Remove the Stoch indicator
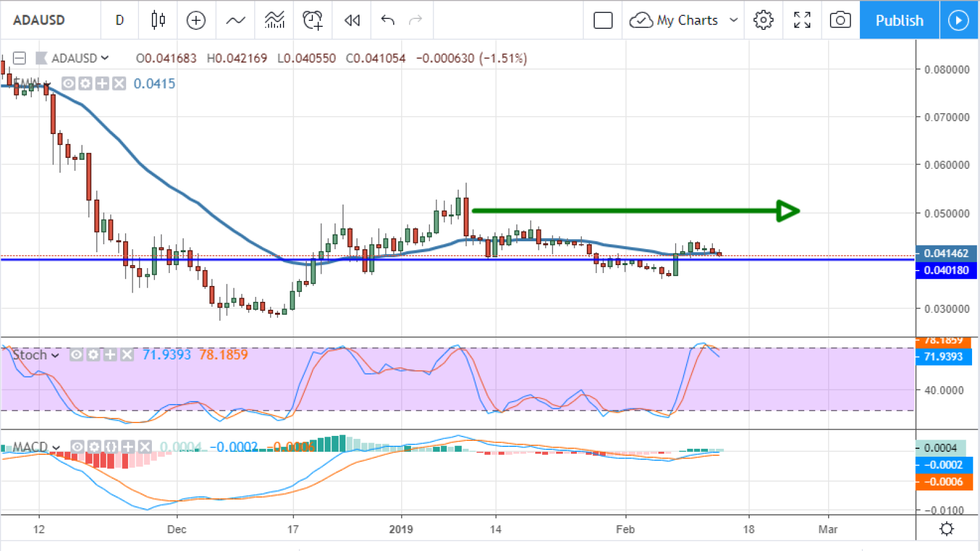The height and width of the screenshot is (551, 980). (x=127, y=354)
